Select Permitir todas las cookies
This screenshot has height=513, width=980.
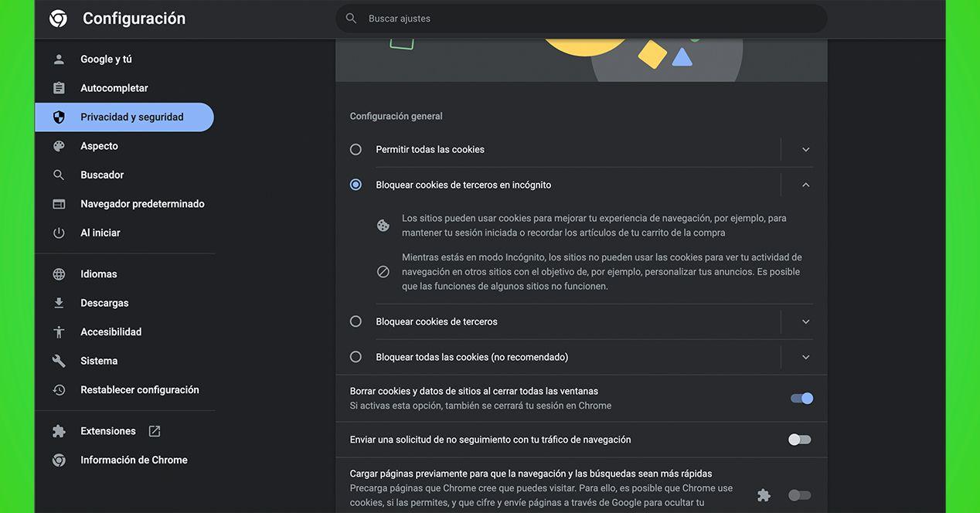[x=356, y=149]
